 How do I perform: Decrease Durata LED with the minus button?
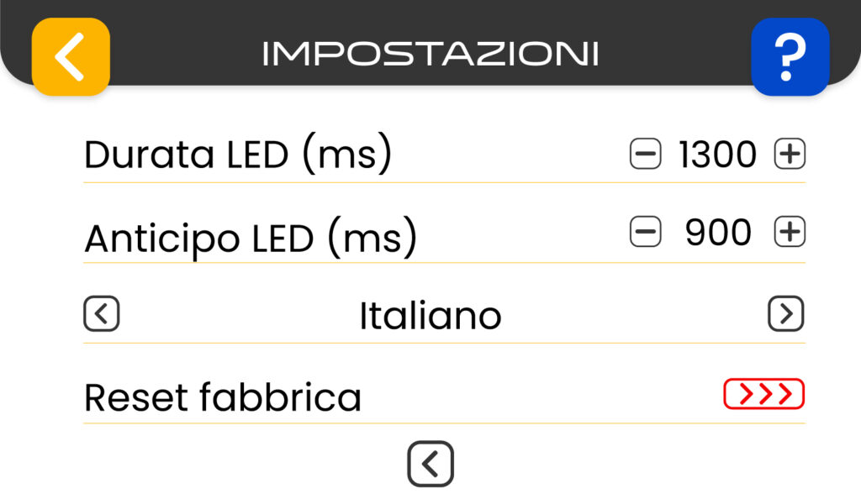(x=645, y=155)
